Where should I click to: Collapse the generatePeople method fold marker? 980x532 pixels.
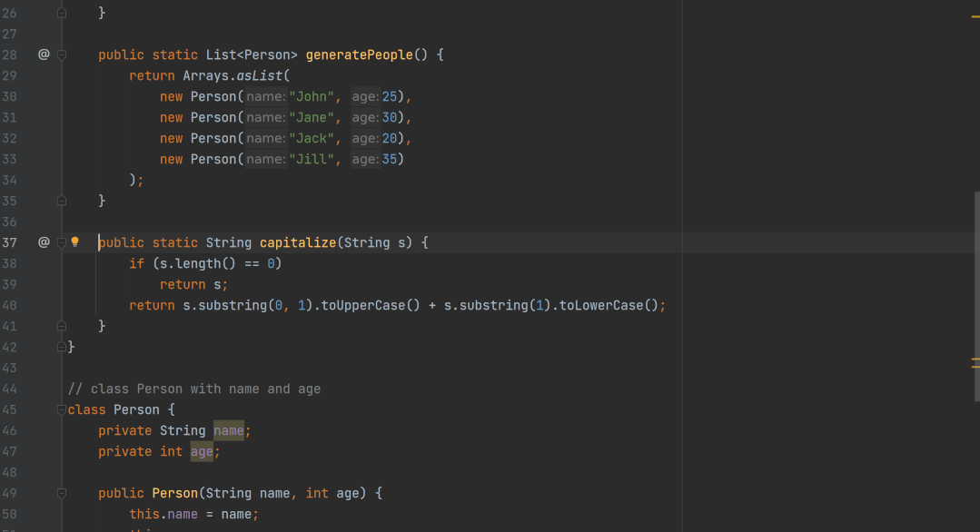pyautogui.click(x=62, y=55)
